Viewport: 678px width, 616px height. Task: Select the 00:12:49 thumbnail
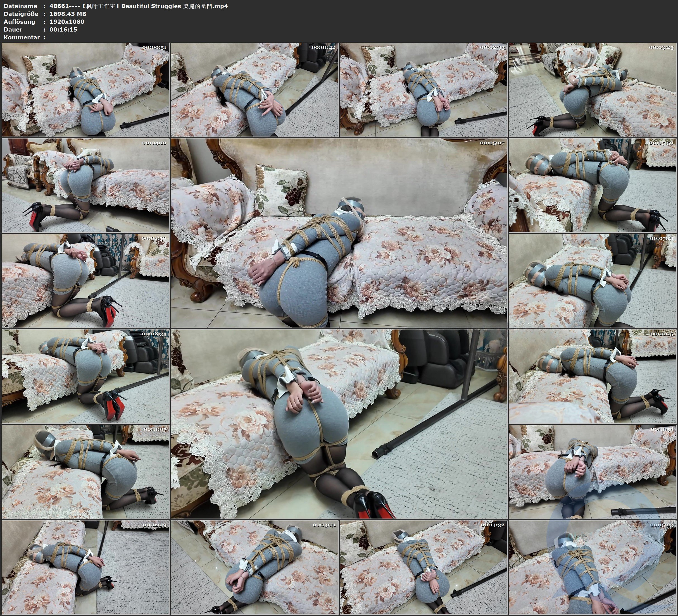click(85, 567)
